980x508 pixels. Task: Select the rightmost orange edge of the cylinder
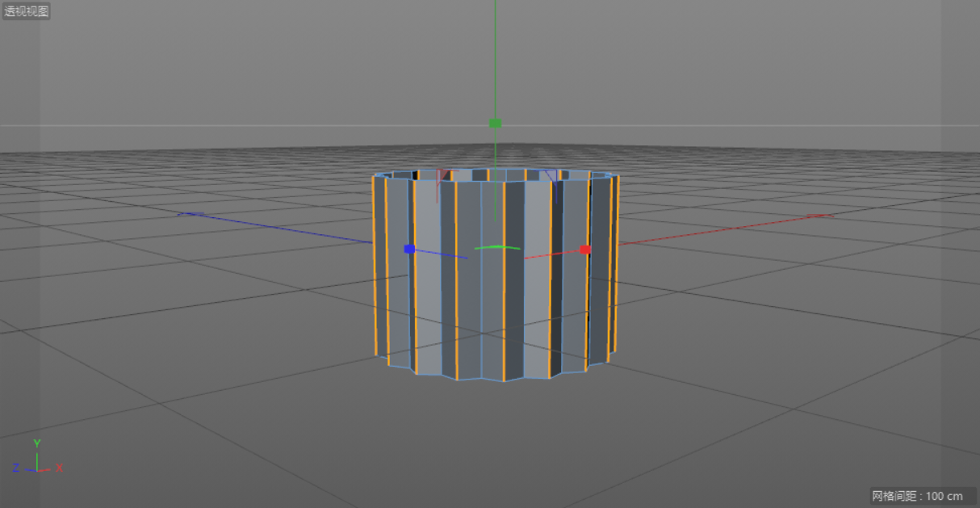tap(618, 267)
